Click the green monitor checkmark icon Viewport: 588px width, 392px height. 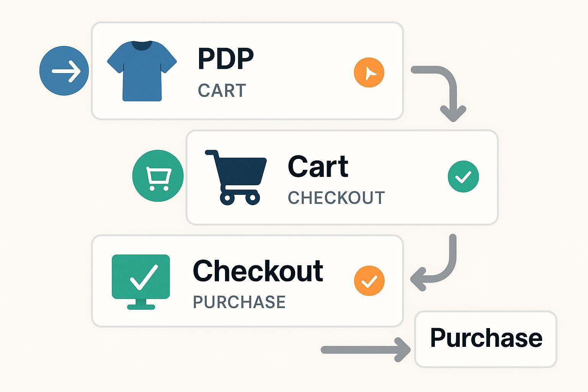(141, 282)
